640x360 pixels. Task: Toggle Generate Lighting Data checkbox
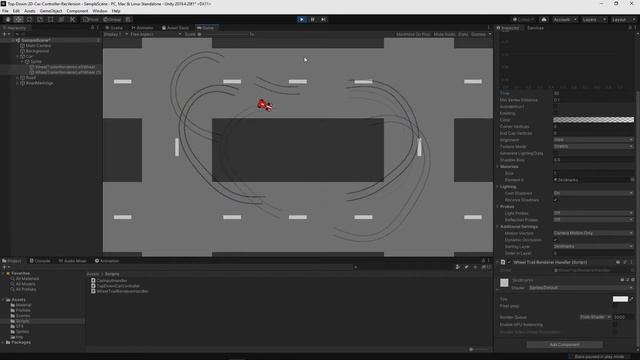coord(556,153)
